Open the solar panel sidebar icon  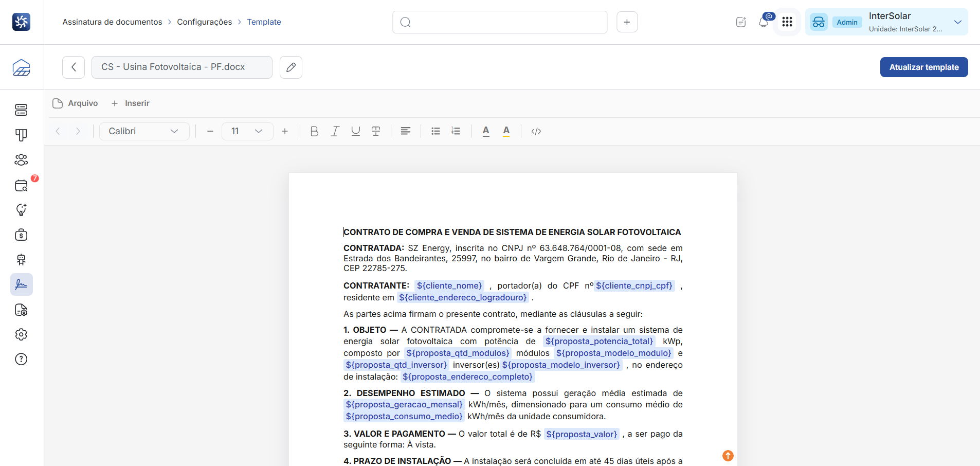pyautogui.click(x=22, y=67)
